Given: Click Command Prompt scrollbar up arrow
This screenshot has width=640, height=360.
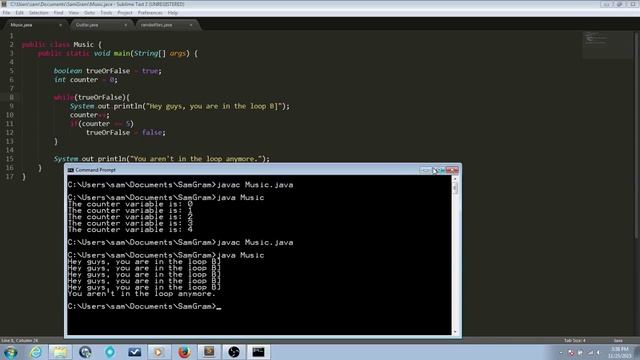Looking at the screenshot, I should 455,179.
